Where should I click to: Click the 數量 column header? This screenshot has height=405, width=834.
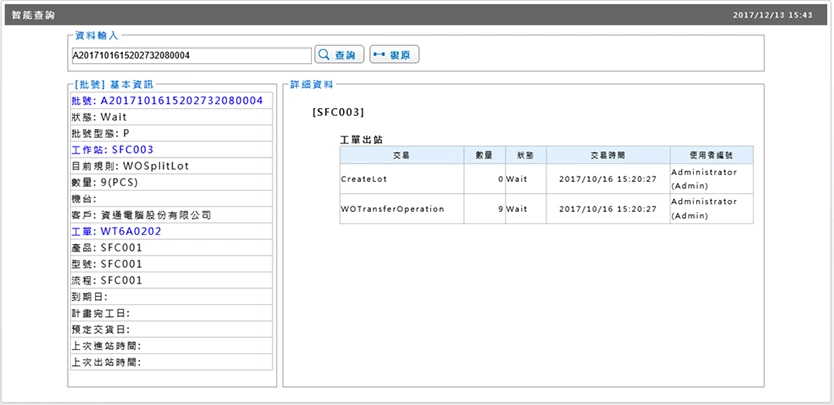point(485,155)
